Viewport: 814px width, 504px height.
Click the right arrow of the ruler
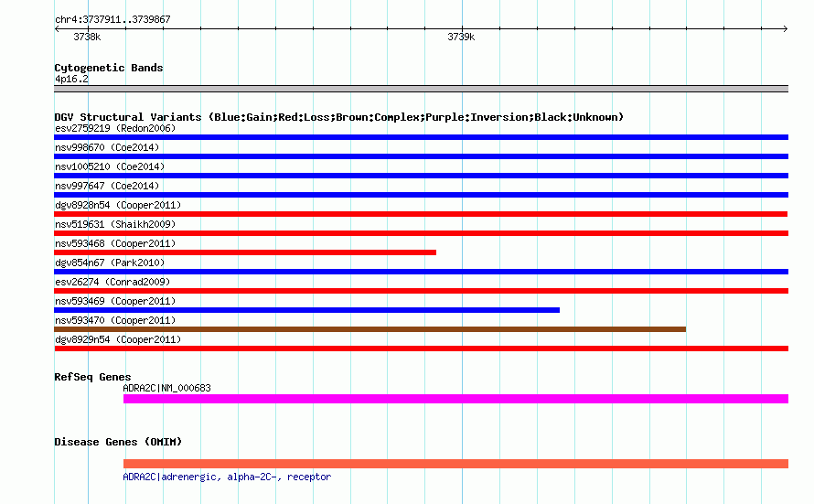coord(785,29)
